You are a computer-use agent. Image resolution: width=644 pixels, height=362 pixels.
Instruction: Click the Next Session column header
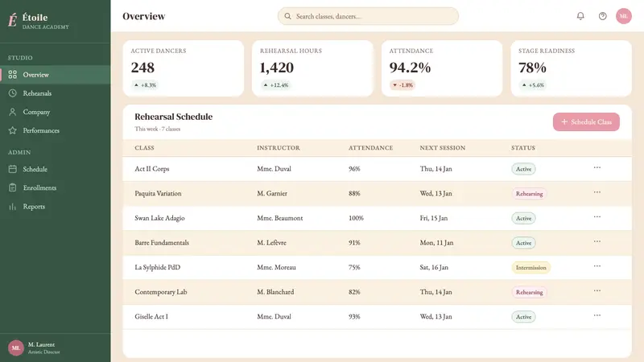pyautogui.click(x=442, y=148)
